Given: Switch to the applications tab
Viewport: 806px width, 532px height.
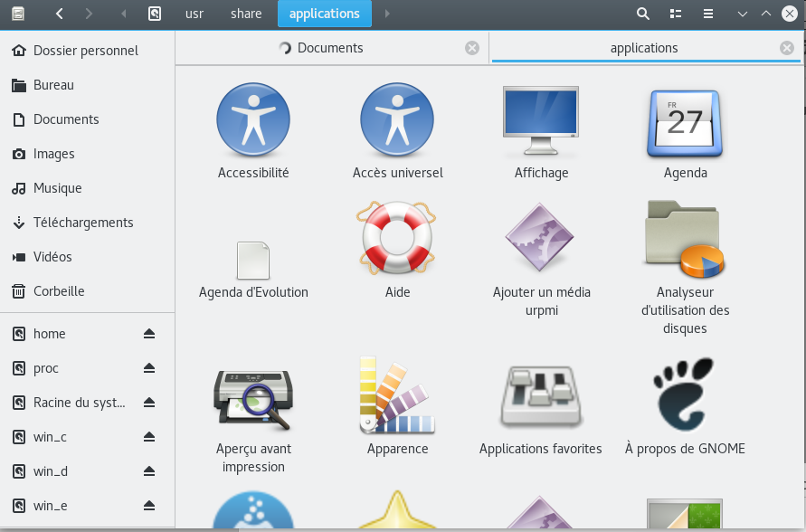Looking at the screenshot, I should tap(645, 48).
